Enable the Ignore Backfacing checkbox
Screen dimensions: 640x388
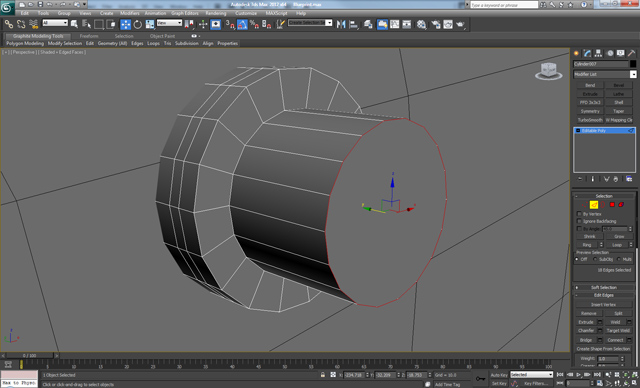(579, 221)
